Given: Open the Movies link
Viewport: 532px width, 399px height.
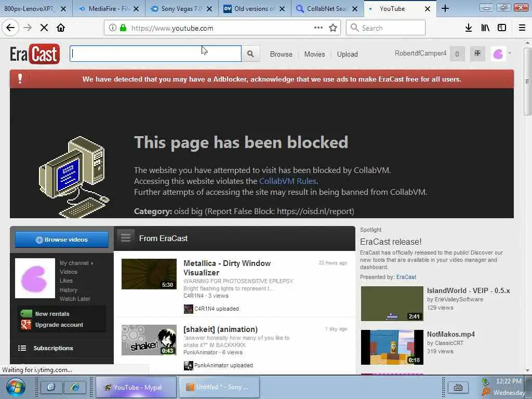Looking at the screenshot, I should (314, 54).
